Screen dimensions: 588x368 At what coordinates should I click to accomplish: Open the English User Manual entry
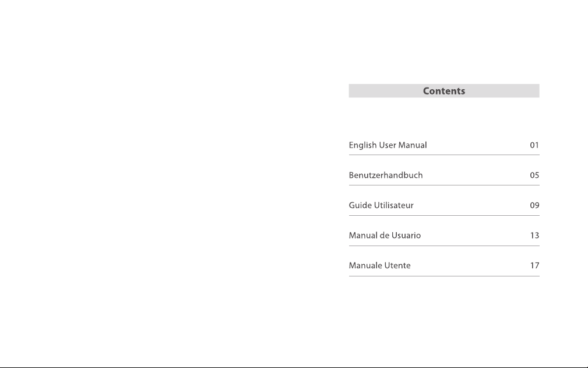click(388, 146)
